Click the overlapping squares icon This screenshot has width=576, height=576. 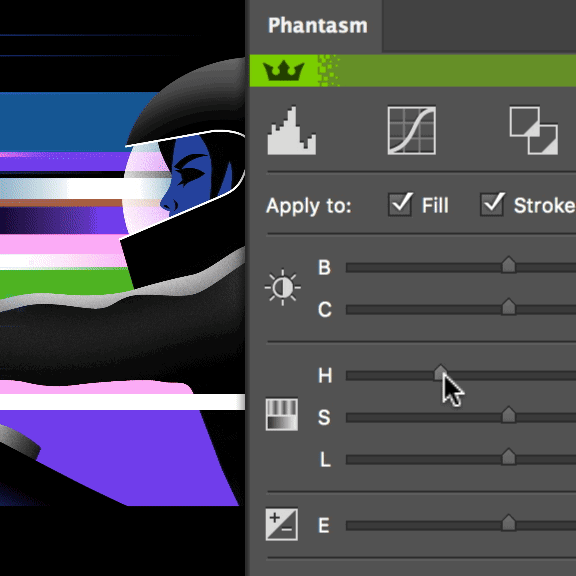point(534,130)
